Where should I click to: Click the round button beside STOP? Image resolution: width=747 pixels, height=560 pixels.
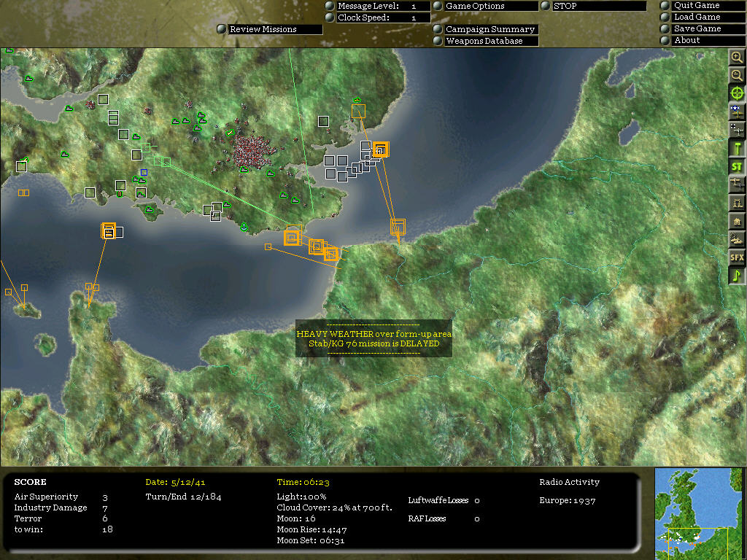(x=546, y=6)
